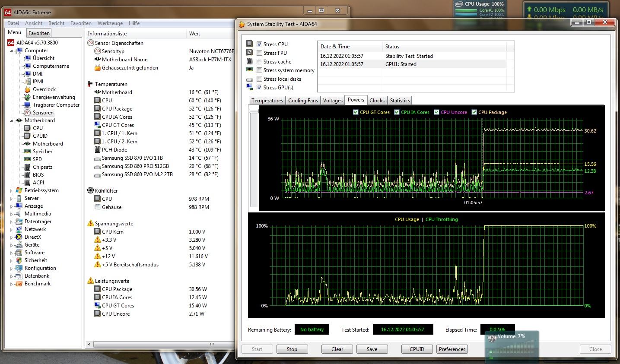Click the Sicherheit shield icon
The width and height of the screenshot is (620, 364).
19,260
